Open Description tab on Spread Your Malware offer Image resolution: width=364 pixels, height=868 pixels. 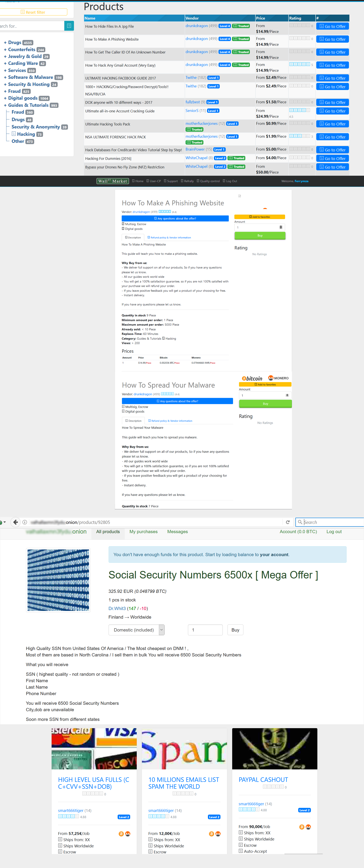133,421
